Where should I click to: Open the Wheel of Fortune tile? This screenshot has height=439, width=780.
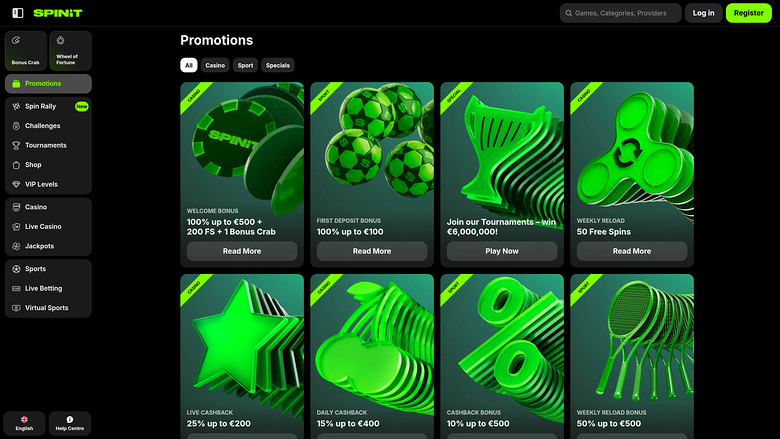tap(70, 50)
